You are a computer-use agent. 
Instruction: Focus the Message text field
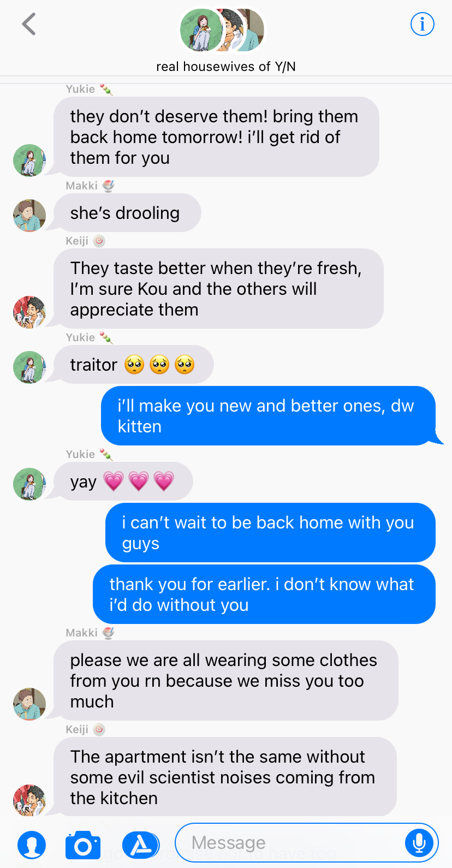point(307,843)
